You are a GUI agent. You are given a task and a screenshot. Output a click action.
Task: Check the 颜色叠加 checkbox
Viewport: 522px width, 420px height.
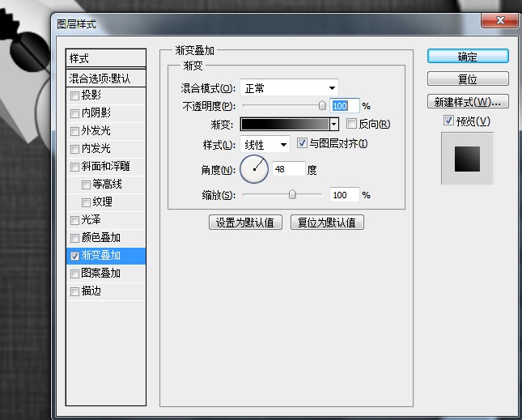click(74, 238)
